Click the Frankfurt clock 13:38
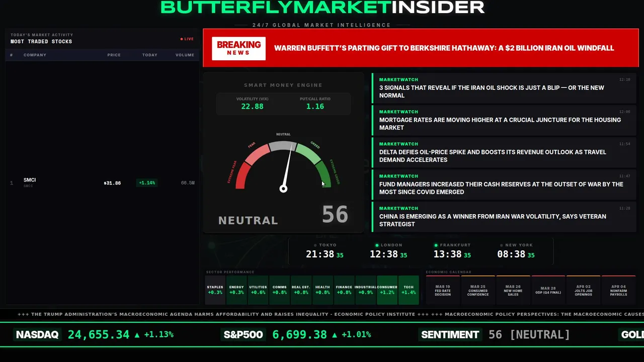 pyautogui.click(x=447, y=254)
